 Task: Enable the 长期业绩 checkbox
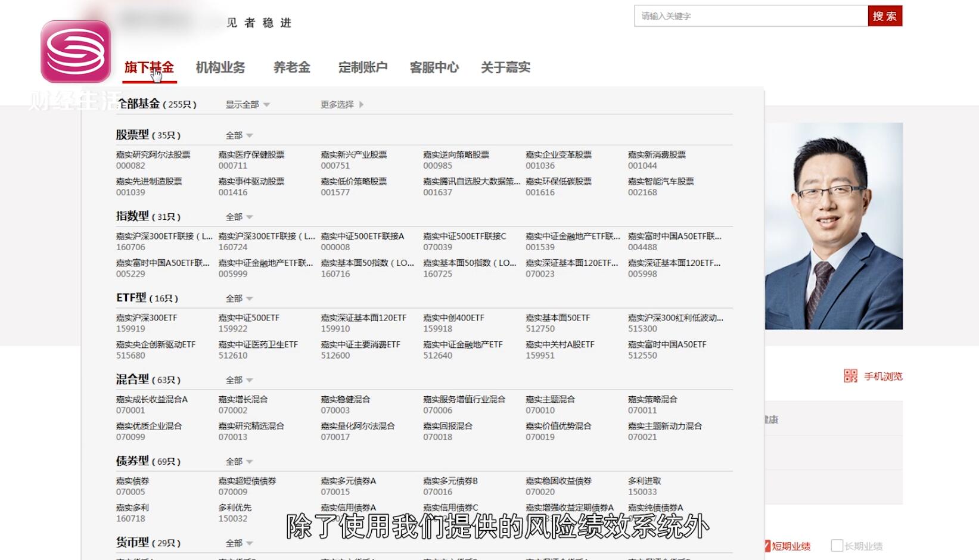coord(837,545)
